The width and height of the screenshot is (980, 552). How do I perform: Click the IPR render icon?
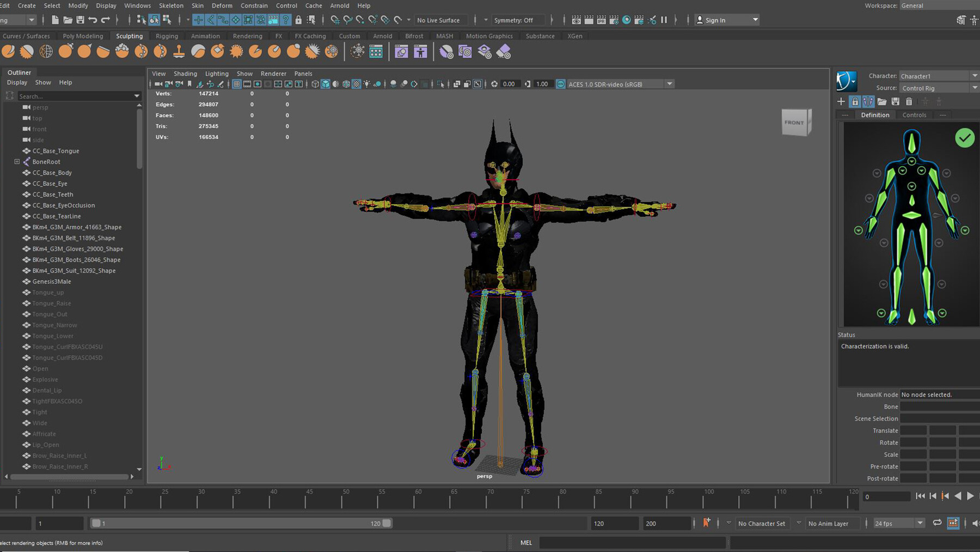click(601, 20)
